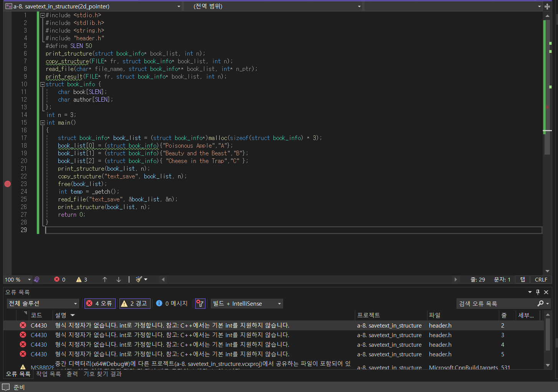Pin the error list panel with pushpin
Viewport: 558px width, 392px height.
(x=538, y=292)
